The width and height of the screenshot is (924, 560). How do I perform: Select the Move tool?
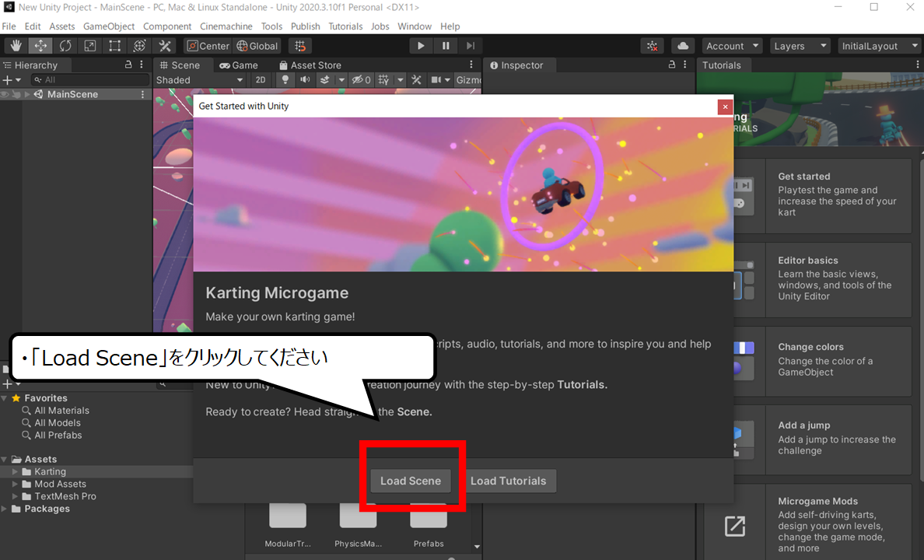coord(40,46)
